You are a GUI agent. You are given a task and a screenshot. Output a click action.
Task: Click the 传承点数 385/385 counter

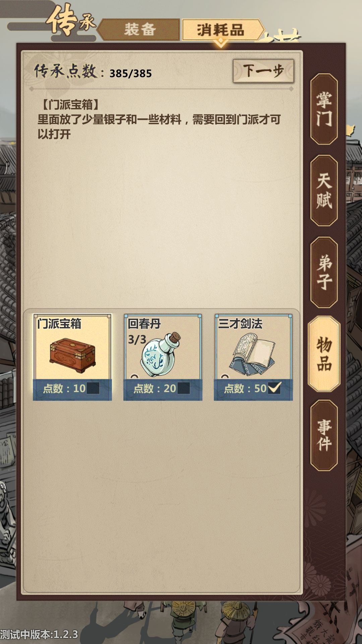pyautogui.click(x=93, y=72)
